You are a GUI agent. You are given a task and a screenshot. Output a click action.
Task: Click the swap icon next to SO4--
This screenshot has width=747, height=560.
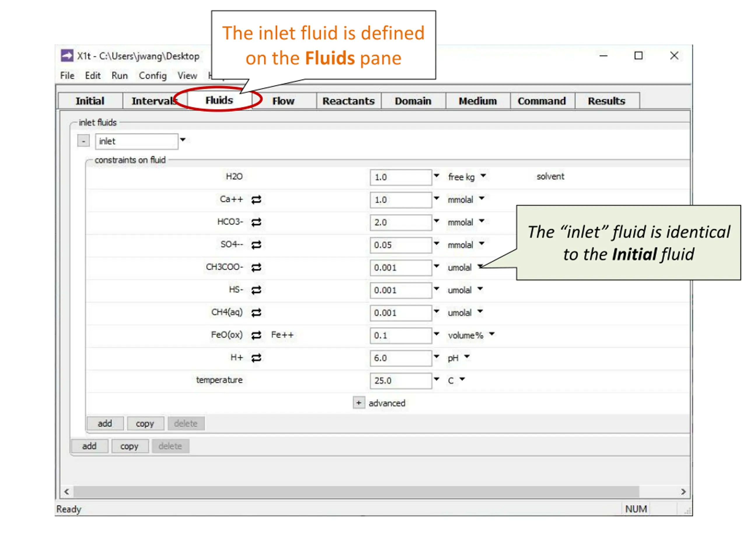pos(256,245)
